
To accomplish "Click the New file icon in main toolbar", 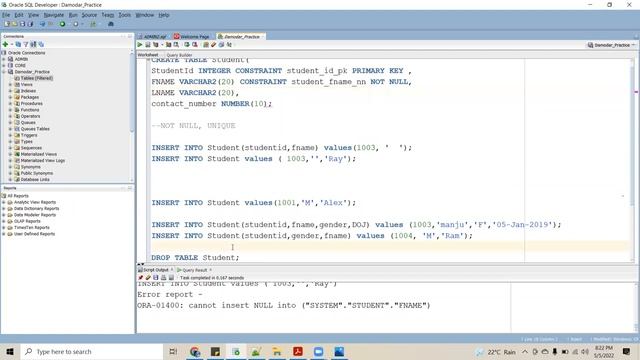I will coord(7,24).
